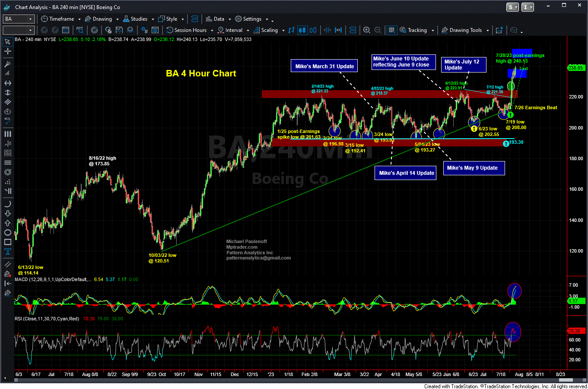Open the Settings menu
Viewport: 588px width, 389px height.
click(248, 19)
